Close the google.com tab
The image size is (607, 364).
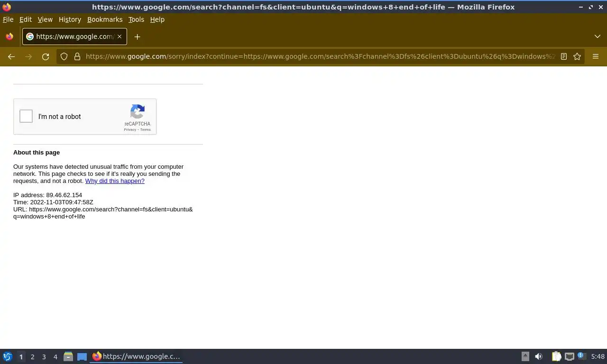point(120,36)
